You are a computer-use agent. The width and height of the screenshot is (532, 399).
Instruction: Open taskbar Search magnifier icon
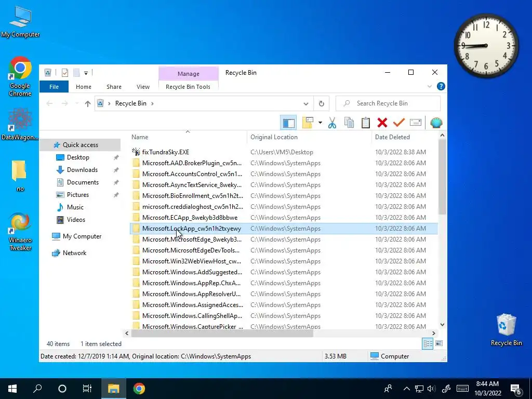[x=37, y=389]
